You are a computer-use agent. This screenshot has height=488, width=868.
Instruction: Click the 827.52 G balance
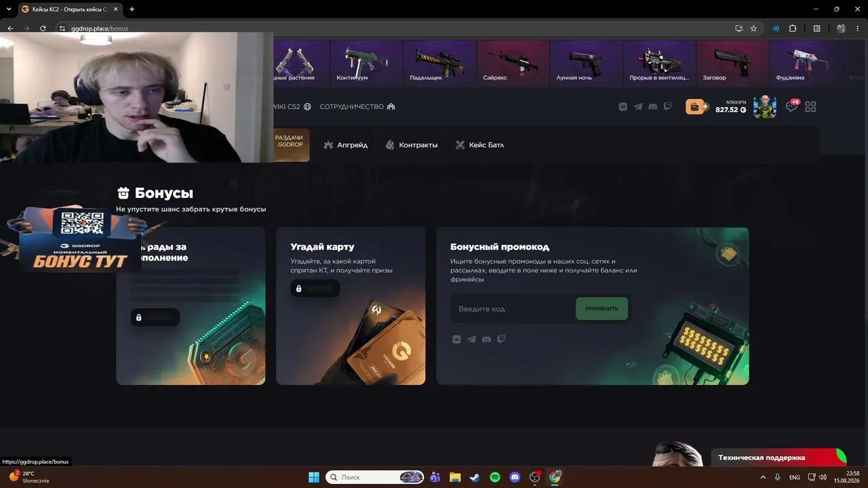[x=730, y=110]
